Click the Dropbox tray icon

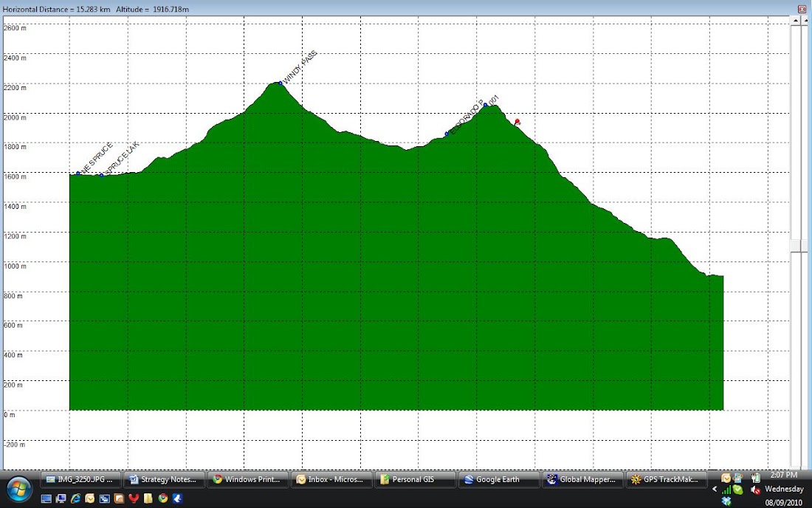tap(726, 501)
